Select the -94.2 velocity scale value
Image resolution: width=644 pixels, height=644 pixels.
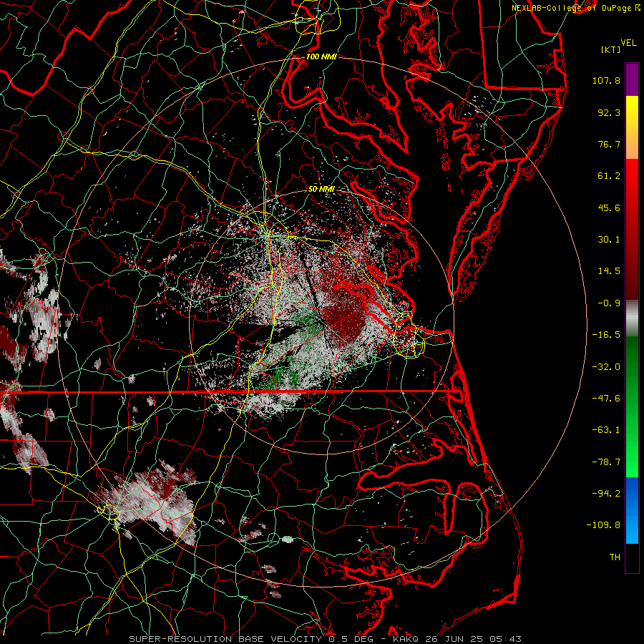[606, 493]
